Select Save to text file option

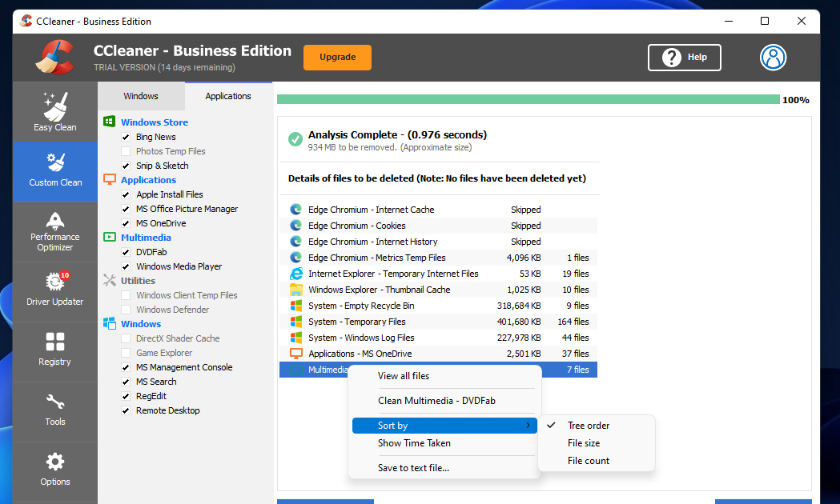click(444, 468)
